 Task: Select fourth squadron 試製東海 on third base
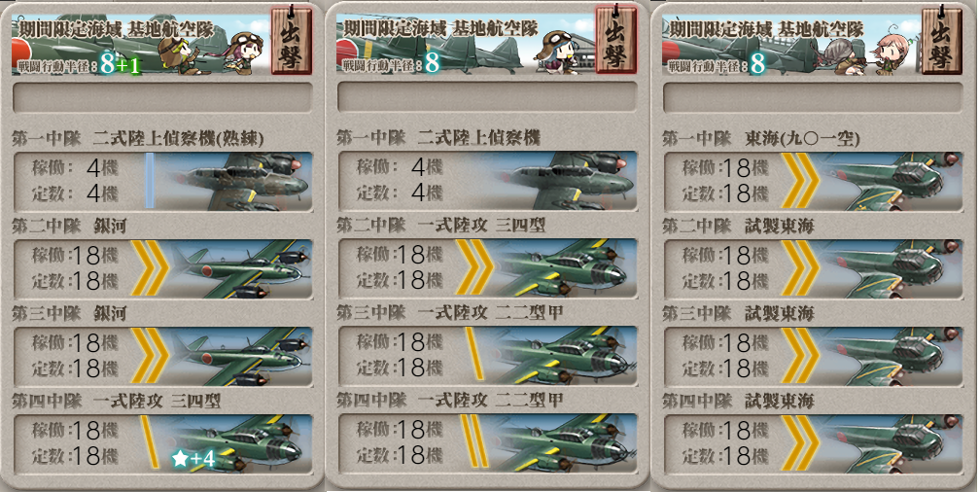(813, 442)
